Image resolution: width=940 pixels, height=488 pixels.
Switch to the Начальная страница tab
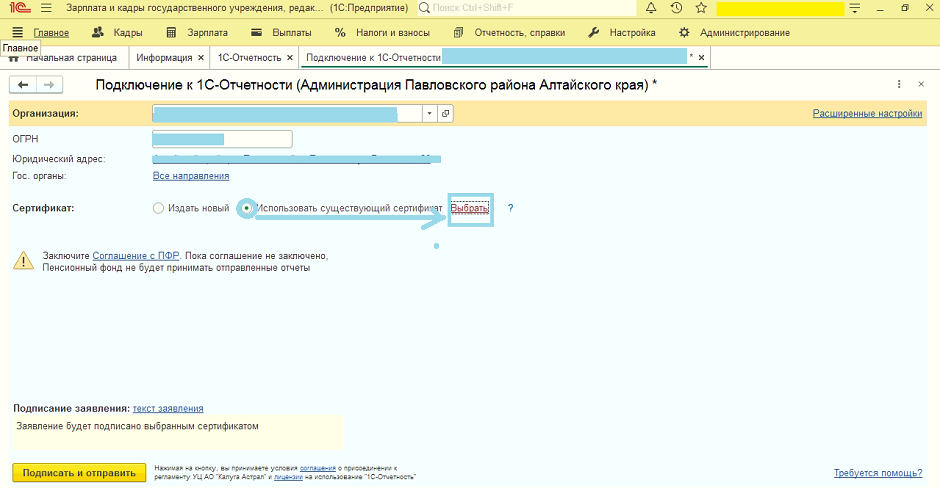(x=65, y=58)
